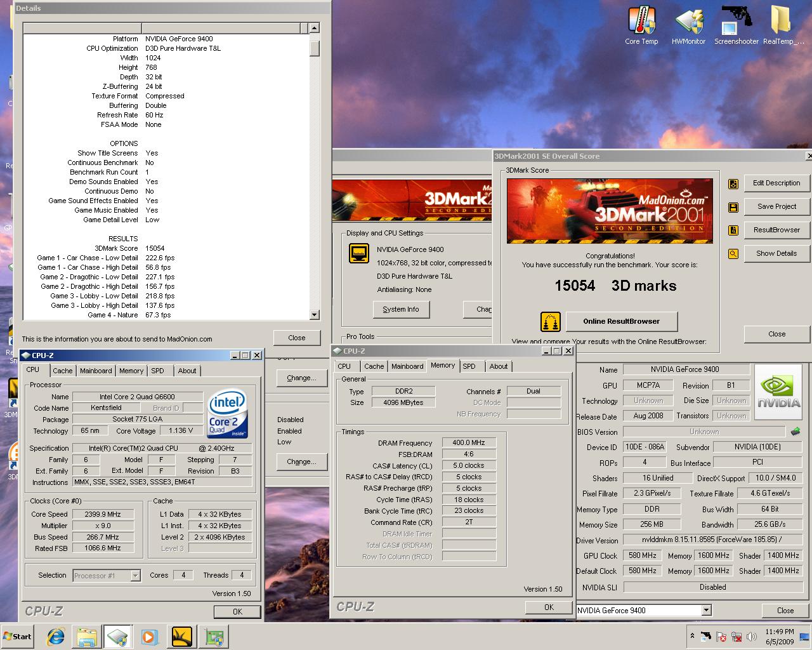
Task: Click the CPU Name field Intel Core 2 Quad Q6600
Action: pyautogui.click(x=137, y=397)
